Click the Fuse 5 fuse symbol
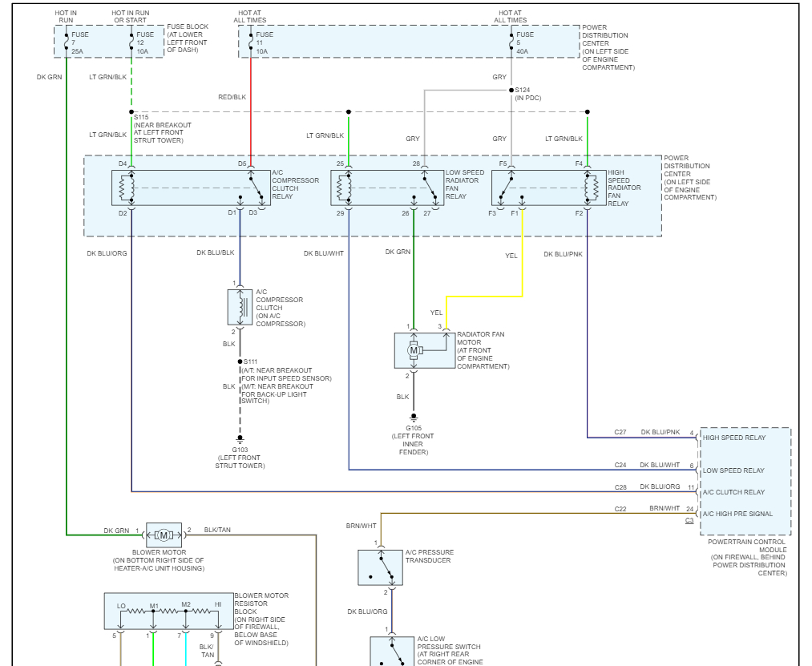Image resolution: width=812 pixels, height=666 pixels. point(511,42)
